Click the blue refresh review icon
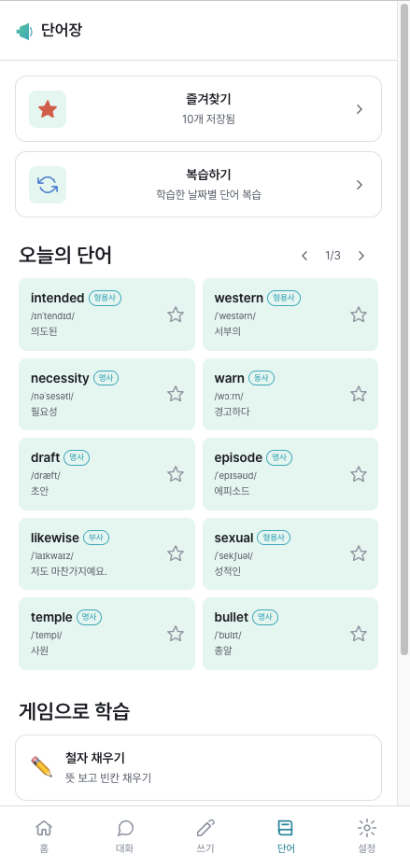 point(48,185)
